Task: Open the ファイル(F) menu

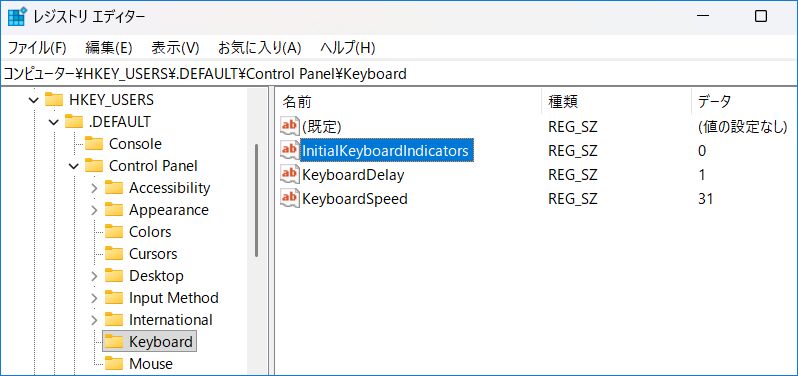Action: [x=37, y=48]
